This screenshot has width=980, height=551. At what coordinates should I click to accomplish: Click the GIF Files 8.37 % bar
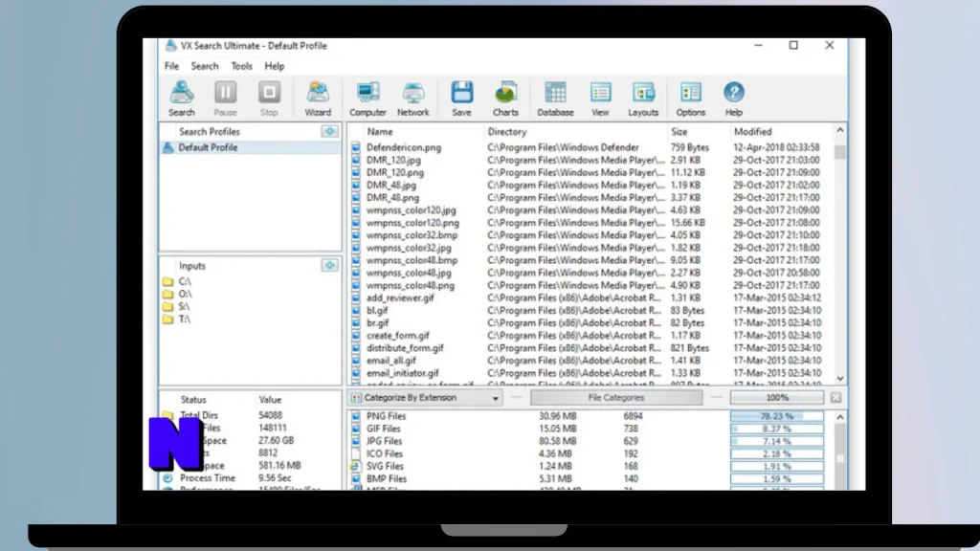click(x=777, y=429)
